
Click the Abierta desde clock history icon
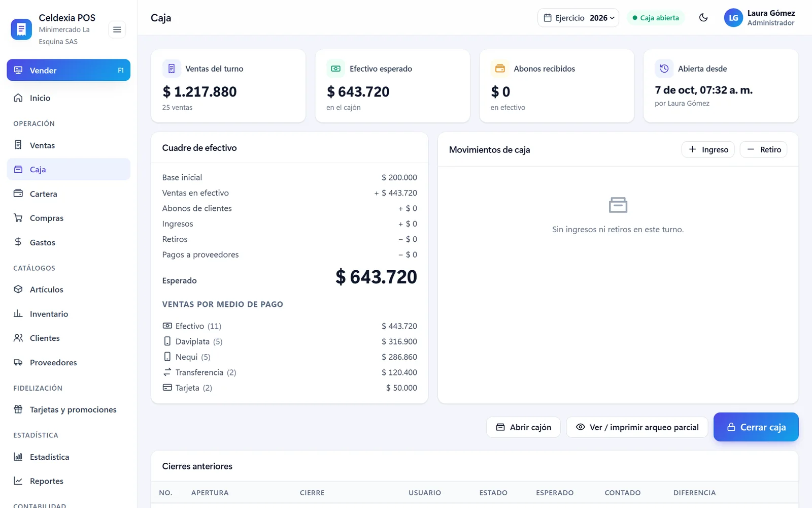(x=664, y=69)
